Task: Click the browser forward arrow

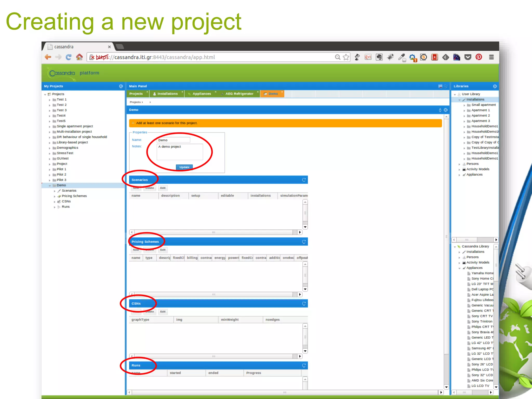Action: [58, 57]
